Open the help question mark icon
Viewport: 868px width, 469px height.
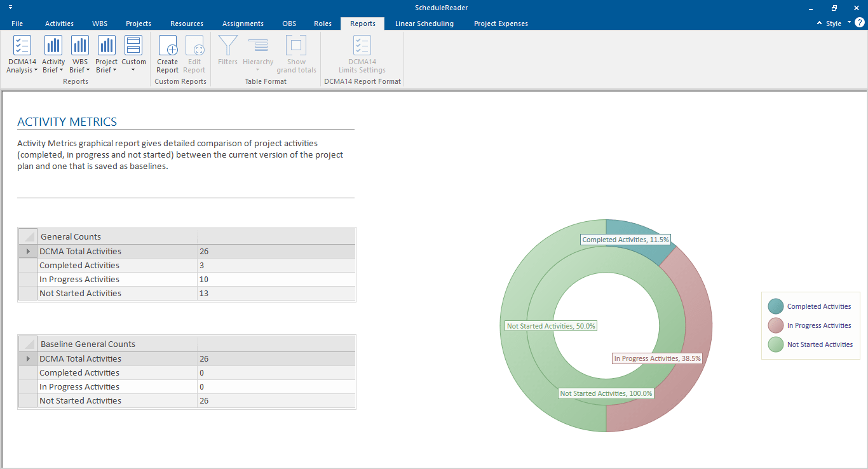click(x=859, y=23)
